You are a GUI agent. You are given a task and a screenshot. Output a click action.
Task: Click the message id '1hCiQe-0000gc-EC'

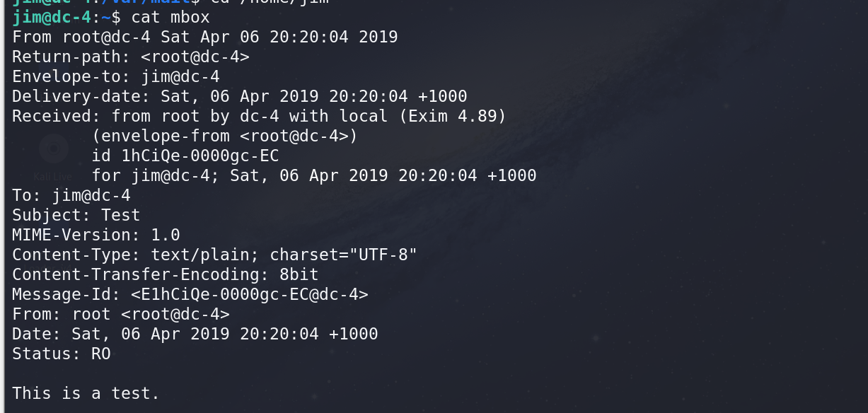tap(200, 156)
